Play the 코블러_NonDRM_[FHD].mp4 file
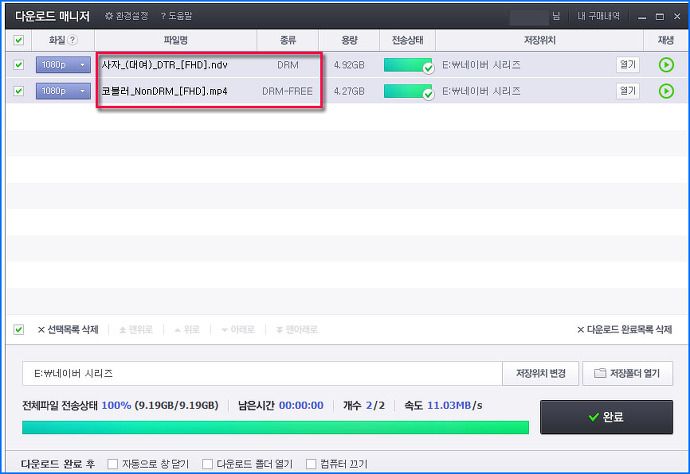This screenshot has height=474, width=690. 666,91
